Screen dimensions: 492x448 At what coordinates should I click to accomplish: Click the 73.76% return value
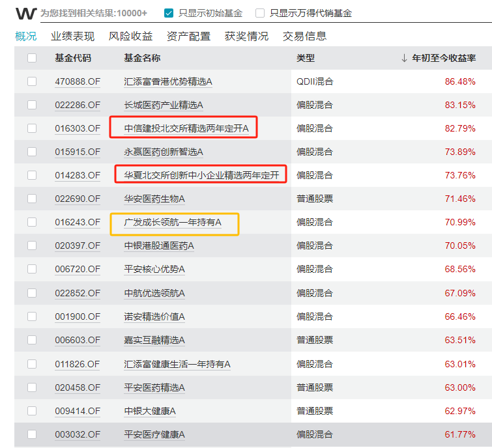coord(460,175)
